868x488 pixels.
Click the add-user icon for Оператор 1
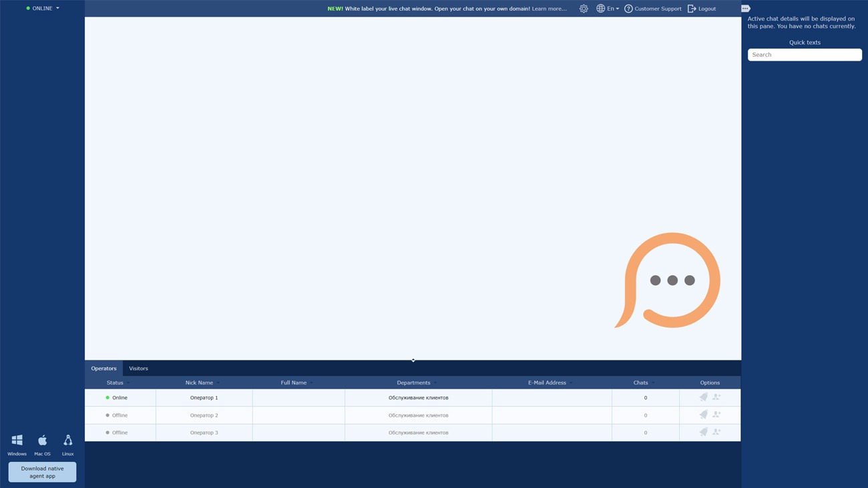point(716,397)
